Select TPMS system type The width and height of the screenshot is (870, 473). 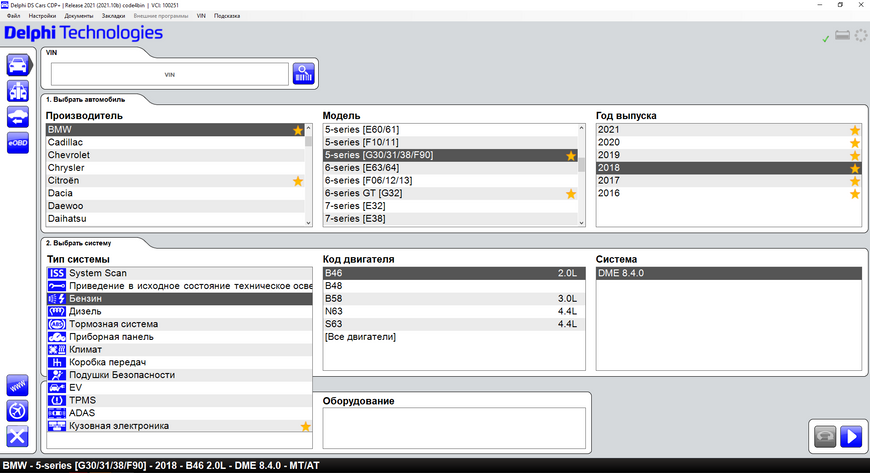(179, 401)
